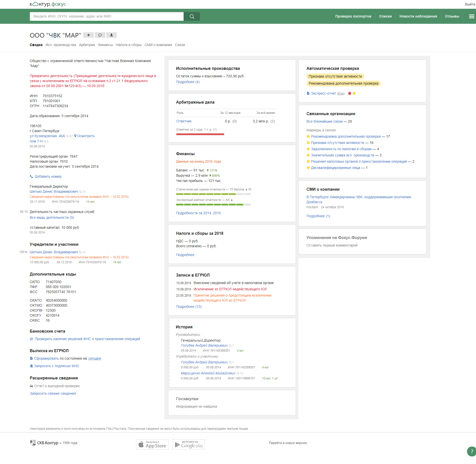
Task: Open Задолженность по налогам и сборам marker link
Action: (x=341, y=149)
